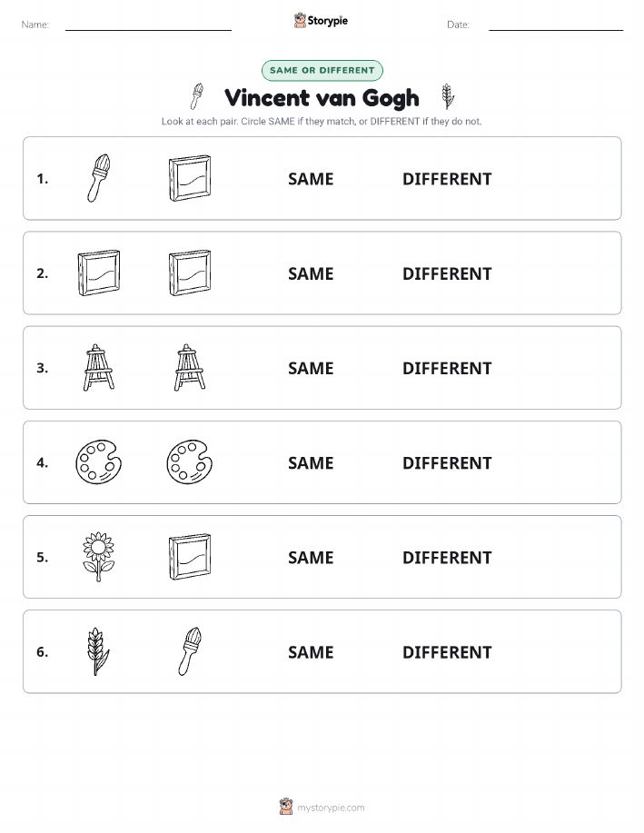The image size is (644, 833).
Task: Mark SAME for pair 4
Action: pos(311,462)
